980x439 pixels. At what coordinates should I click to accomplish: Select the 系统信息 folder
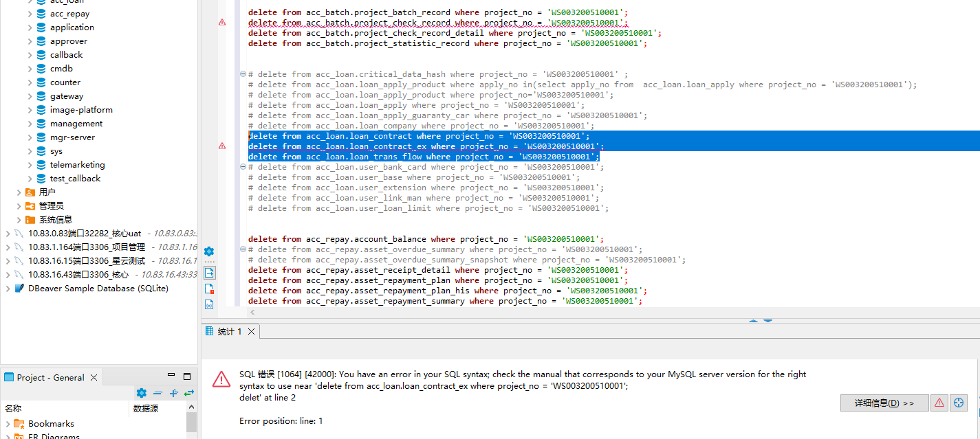click(x=56, y=220)
